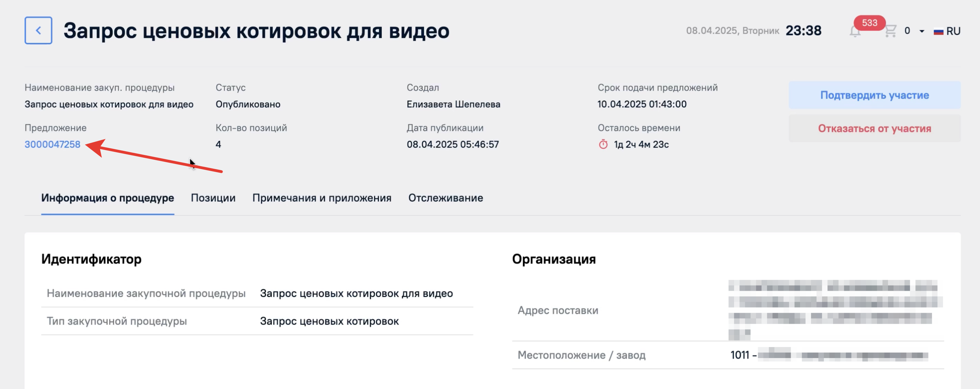Click the Russian flag language icon
980x389 pixels.
(938, 32)
